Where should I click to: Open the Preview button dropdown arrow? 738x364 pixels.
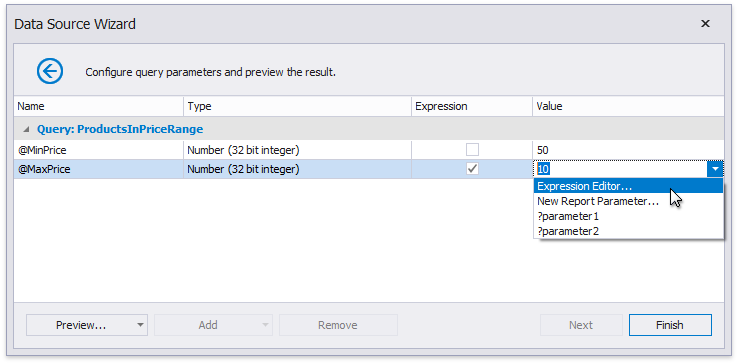(x=140, y=325)
